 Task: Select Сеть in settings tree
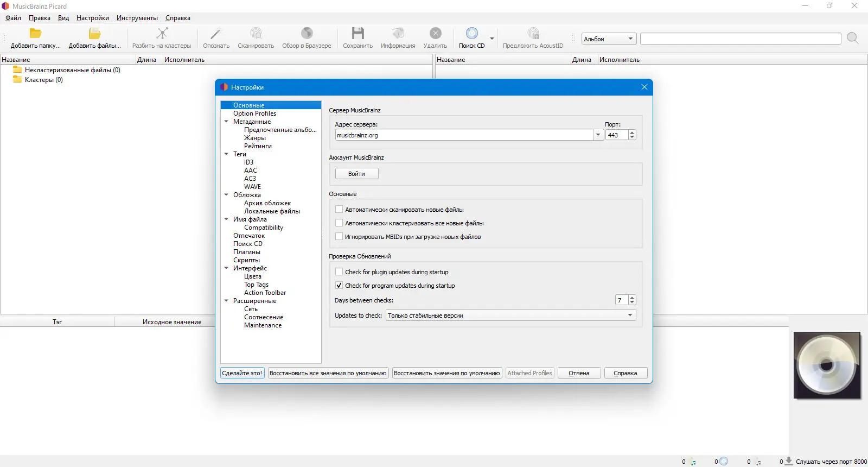click(251, 309)
